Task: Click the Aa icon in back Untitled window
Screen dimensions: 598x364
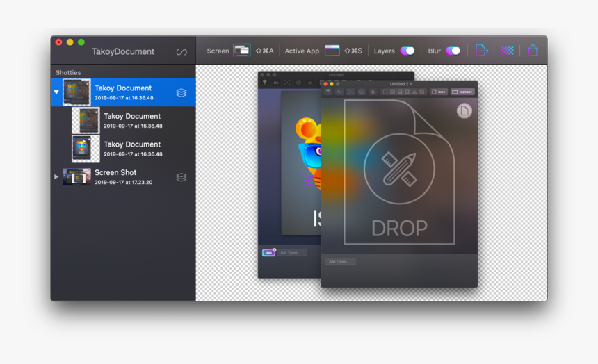Action: pyautogui.click(x=276, y=83)
